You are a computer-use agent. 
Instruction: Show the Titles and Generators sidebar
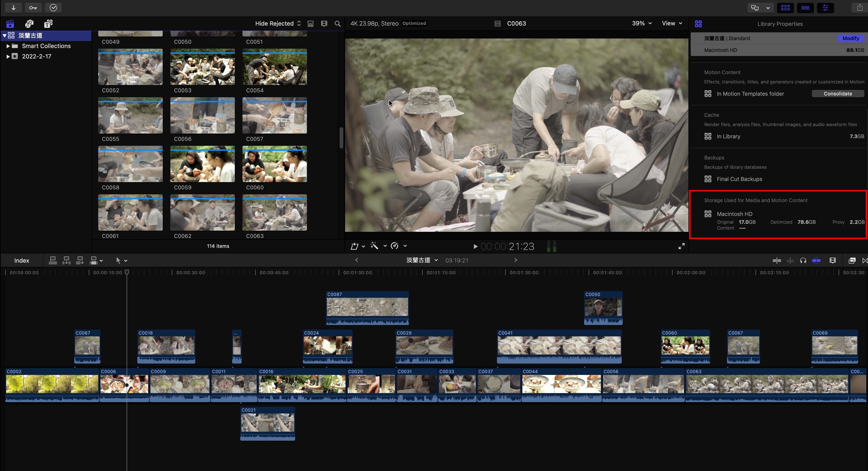point(48,24)
